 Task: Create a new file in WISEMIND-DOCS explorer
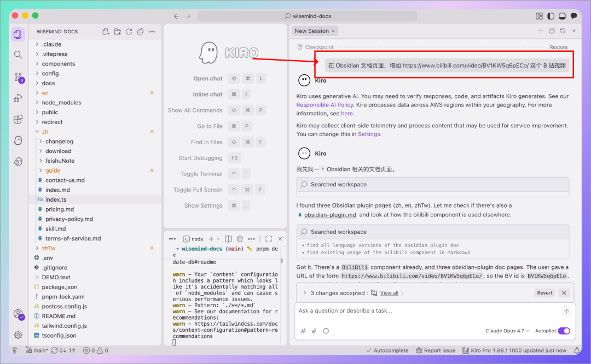[106, 32]
